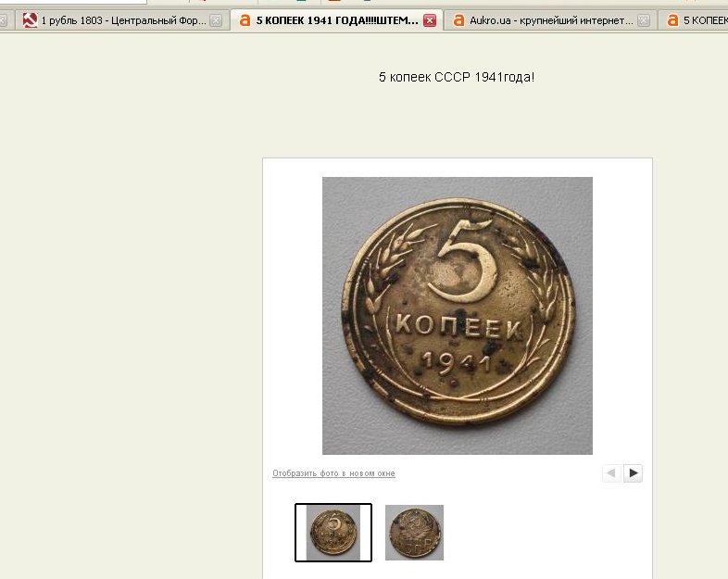Select the USSR coat-of-arms coin thumbnail
The width and height of the screenshot is (728, 579).
tap(414, 533)
